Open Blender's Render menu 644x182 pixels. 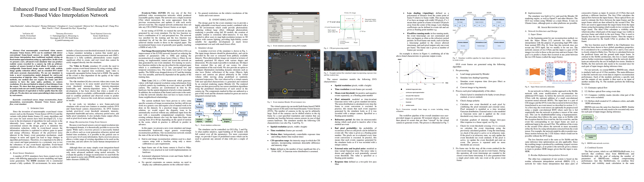click(276, 52)
